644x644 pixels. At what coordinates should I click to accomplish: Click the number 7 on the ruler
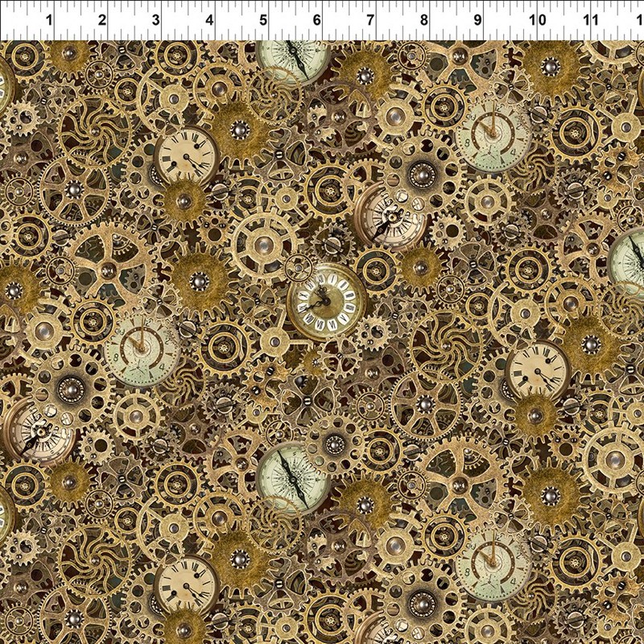pyautogui.click(x=370, y=19)
